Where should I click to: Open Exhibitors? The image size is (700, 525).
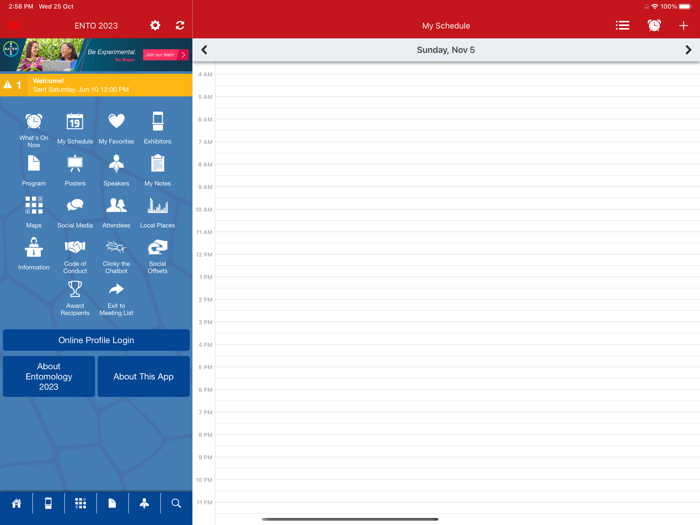tap(158, 129)
